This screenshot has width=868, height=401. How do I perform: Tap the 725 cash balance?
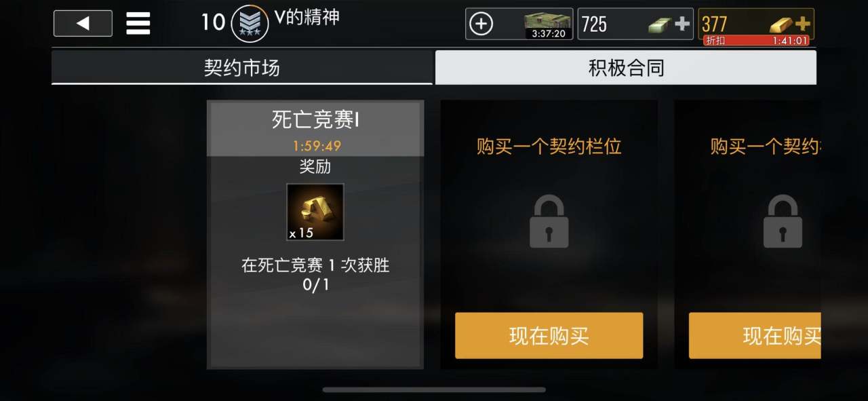point(595,24)
